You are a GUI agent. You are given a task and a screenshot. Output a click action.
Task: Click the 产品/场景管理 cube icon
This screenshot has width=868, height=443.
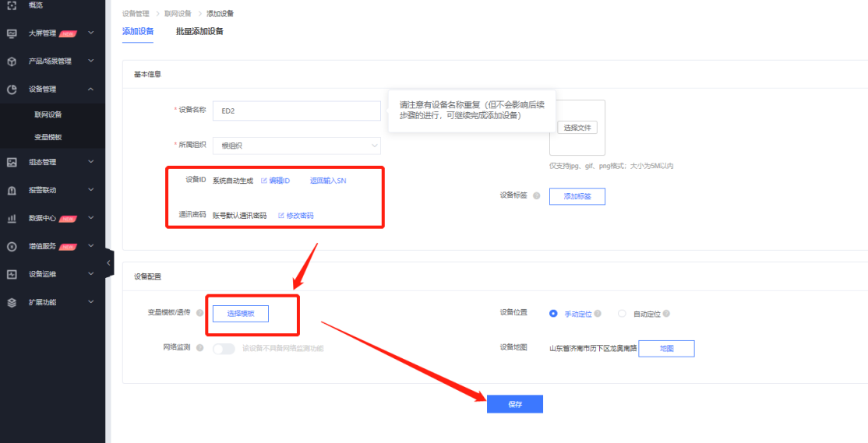pyautogui.click(x=12, y=62)
